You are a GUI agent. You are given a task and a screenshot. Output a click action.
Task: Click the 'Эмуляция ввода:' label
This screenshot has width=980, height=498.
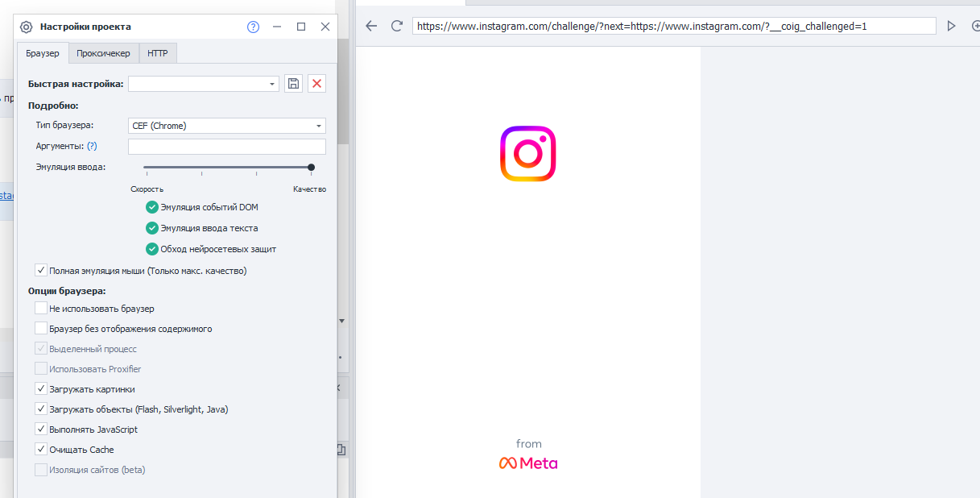pos(71,167)
